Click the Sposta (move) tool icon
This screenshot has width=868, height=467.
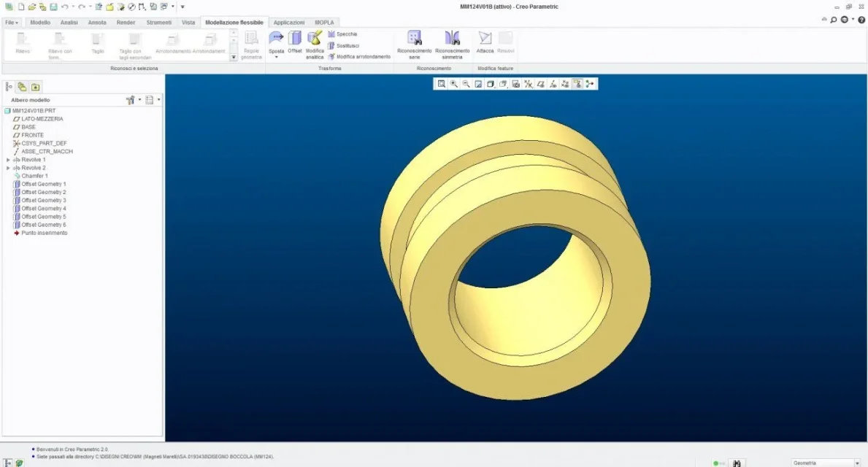[276, 39]
